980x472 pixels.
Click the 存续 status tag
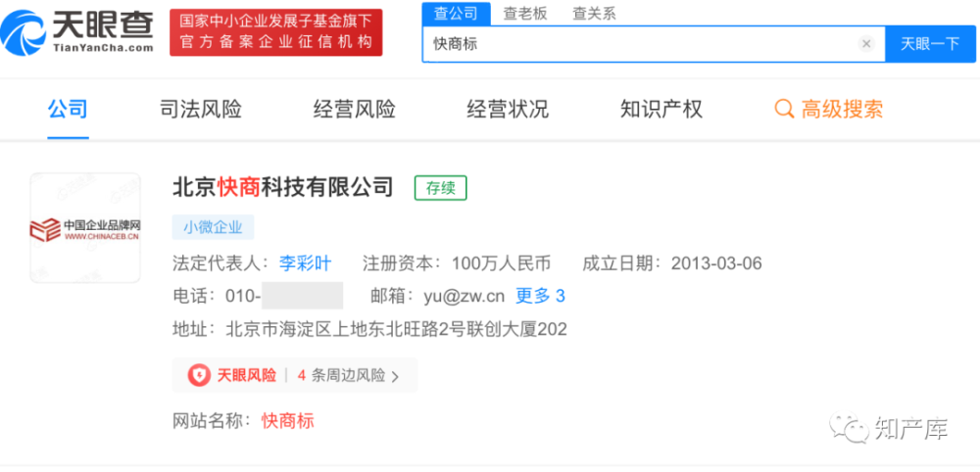[441, 189]
